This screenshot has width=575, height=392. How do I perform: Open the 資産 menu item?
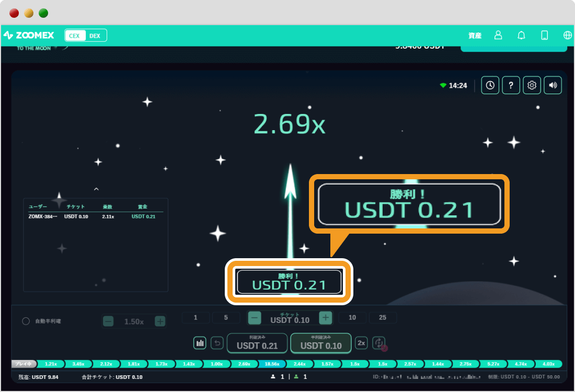click(475, 36)
